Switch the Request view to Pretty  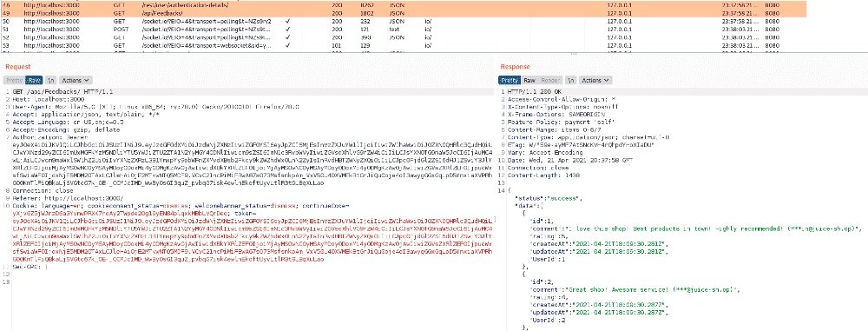point(15,81)
